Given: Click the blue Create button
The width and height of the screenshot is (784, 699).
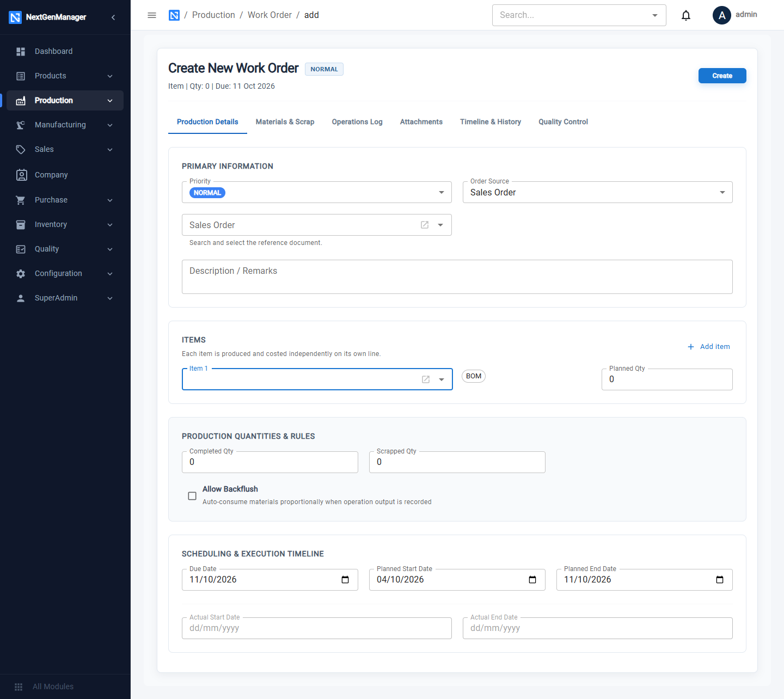Looking at the screenshot, I should 722,76.
